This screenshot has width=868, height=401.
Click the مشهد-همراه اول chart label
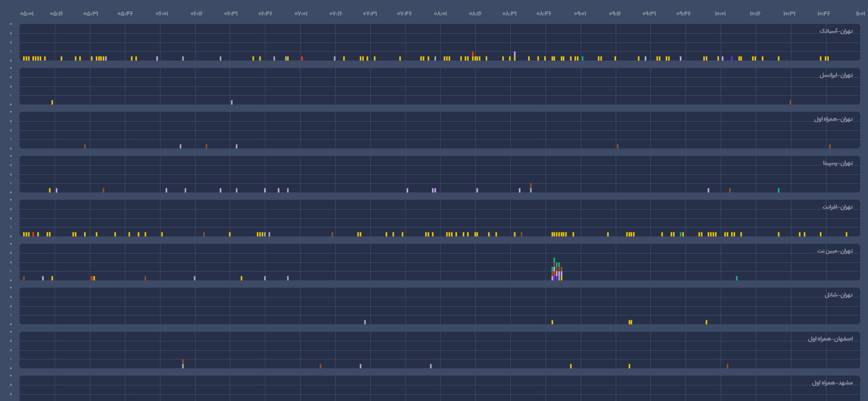point(832,383)
